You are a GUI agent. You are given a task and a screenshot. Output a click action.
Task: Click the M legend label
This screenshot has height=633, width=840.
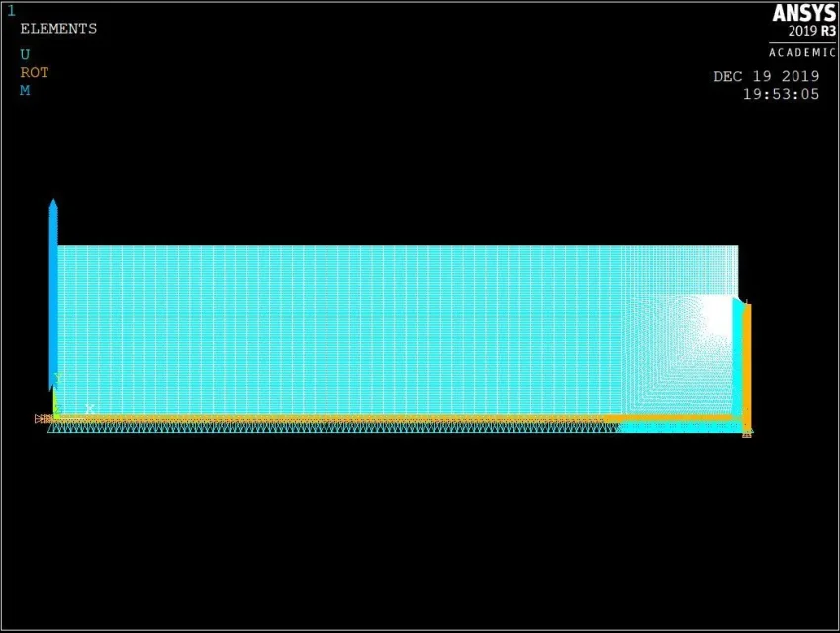point(25,90)
